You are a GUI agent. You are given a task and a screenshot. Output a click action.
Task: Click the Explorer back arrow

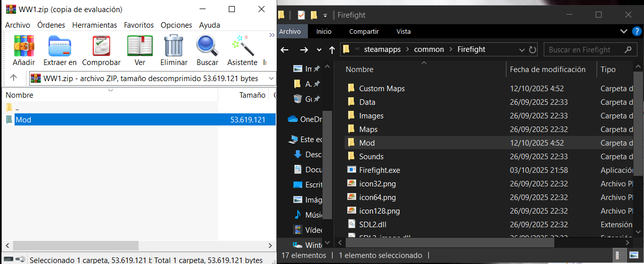click(x=284, y=49)
